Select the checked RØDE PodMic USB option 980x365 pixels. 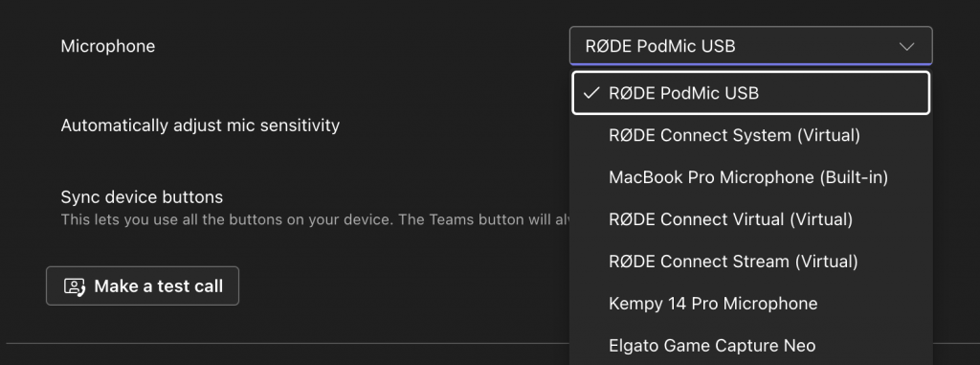point(750,93)
